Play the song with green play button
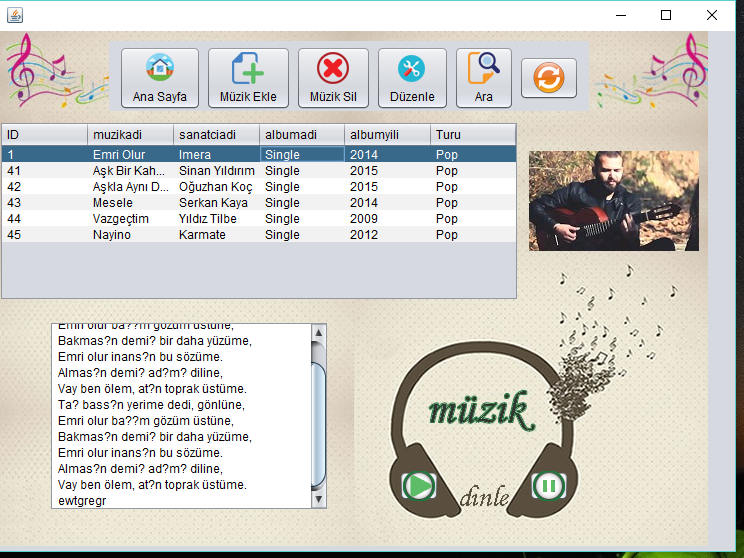The width and height of the screenshot is (744, 558). tap(419, 486)
